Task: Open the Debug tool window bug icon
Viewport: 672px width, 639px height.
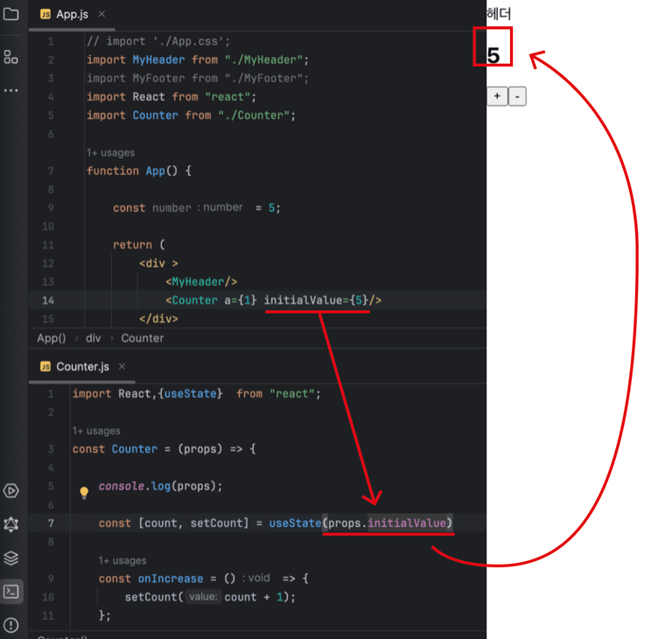Action: (x=10, y=523)
